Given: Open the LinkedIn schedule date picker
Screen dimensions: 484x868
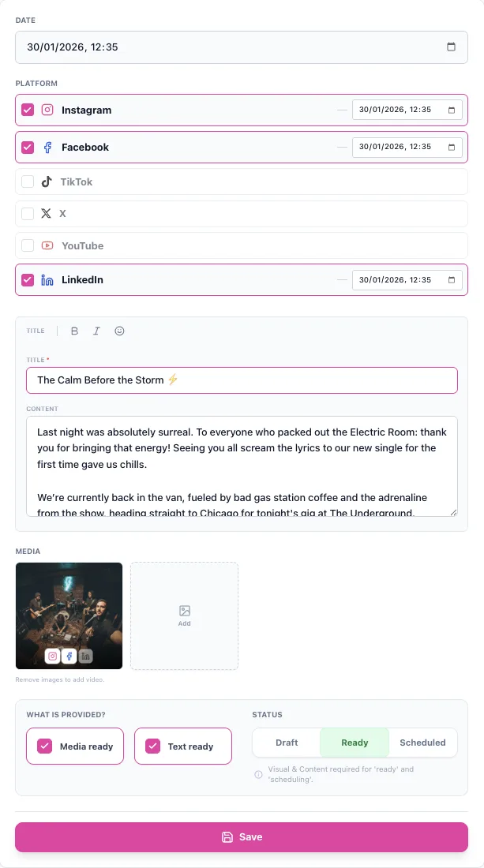Looking at the screenshot, I should (x=452, y=279).
